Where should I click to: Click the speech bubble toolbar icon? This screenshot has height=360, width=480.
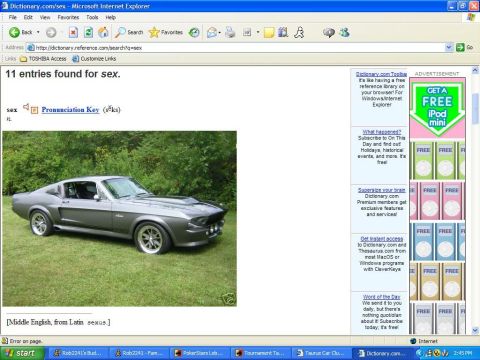329,32
